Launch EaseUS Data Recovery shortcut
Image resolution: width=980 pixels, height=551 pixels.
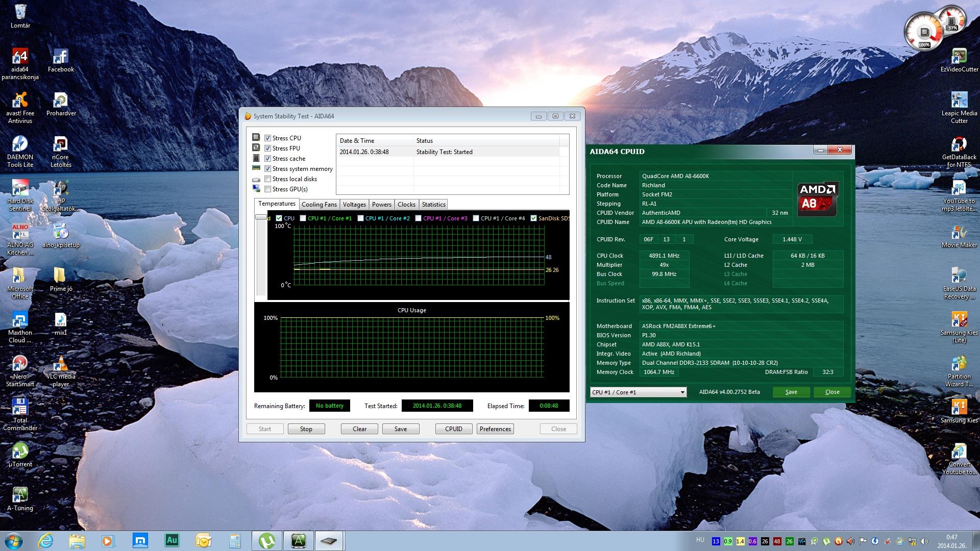(959, 283)
